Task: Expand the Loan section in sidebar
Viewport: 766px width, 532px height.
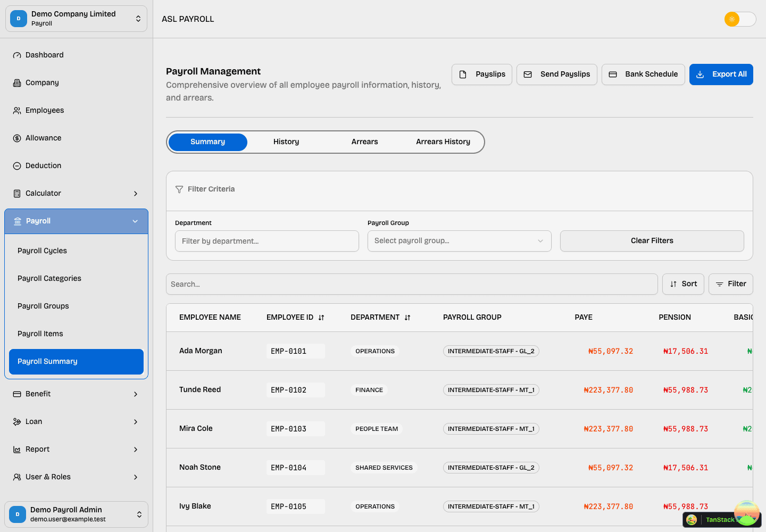Action: (76, 421)
